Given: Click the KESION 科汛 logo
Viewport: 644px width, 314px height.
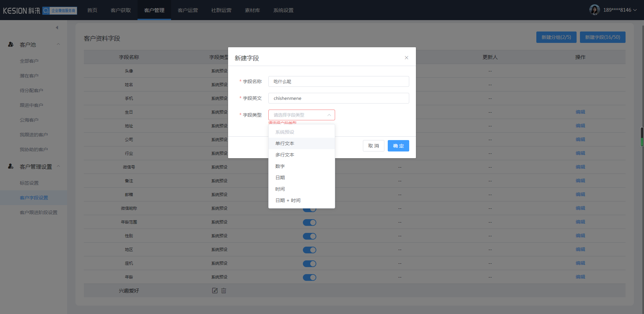Looking at the screenshot, I should tap(21, 11).
